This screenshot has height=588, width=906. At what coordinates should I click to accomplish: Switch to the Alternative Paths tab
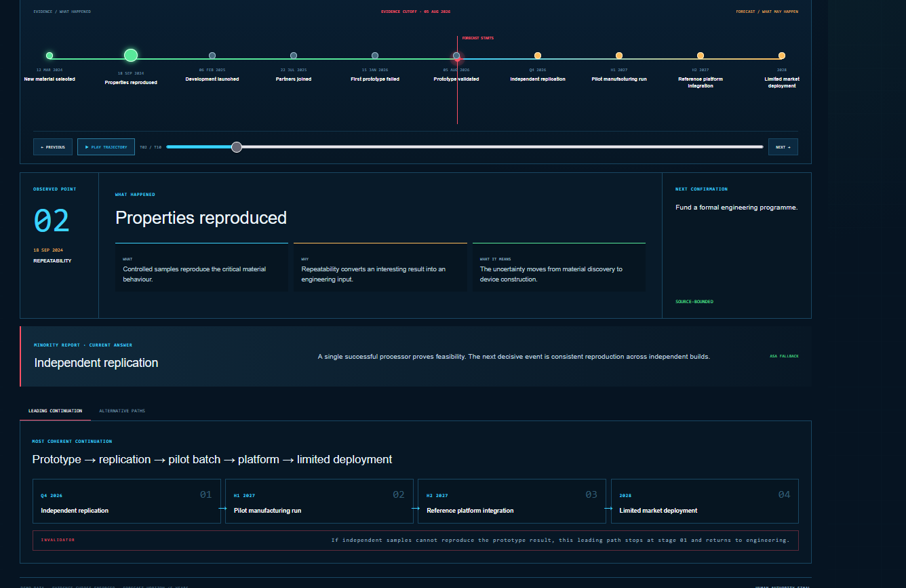(122, 411)
